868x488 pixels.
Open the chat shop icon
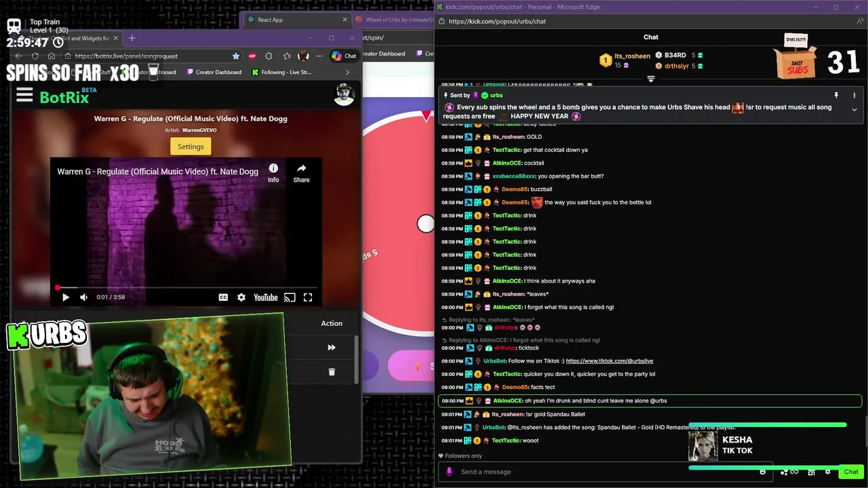(811, 472)
